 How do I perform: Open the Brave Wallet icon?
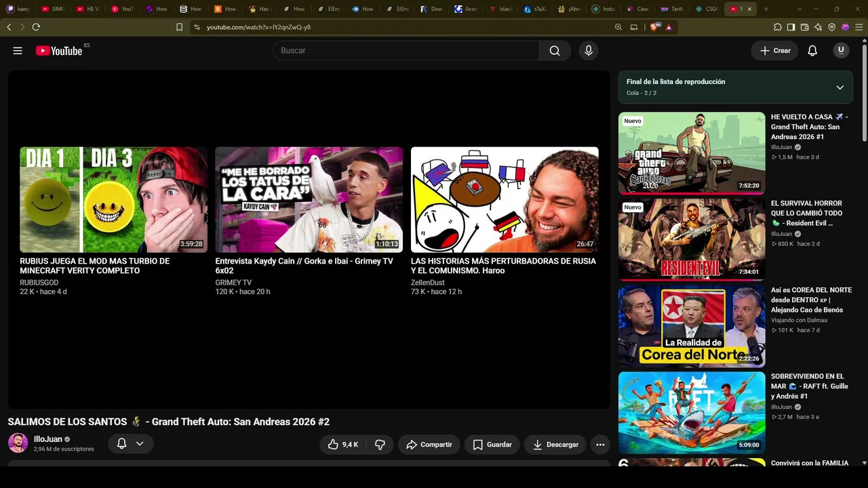pos(805,27)
